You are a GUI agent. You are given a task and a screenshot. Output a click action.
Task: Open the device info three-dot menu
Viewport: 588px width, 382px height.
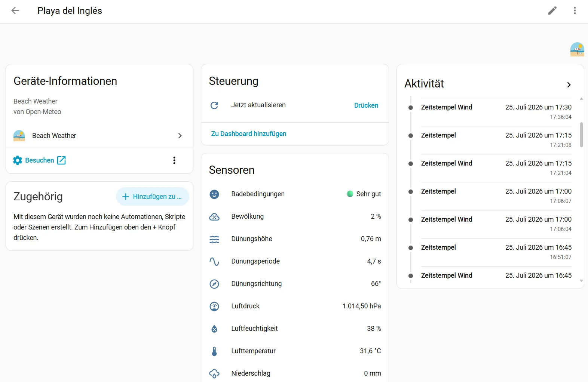pos(174,160)
